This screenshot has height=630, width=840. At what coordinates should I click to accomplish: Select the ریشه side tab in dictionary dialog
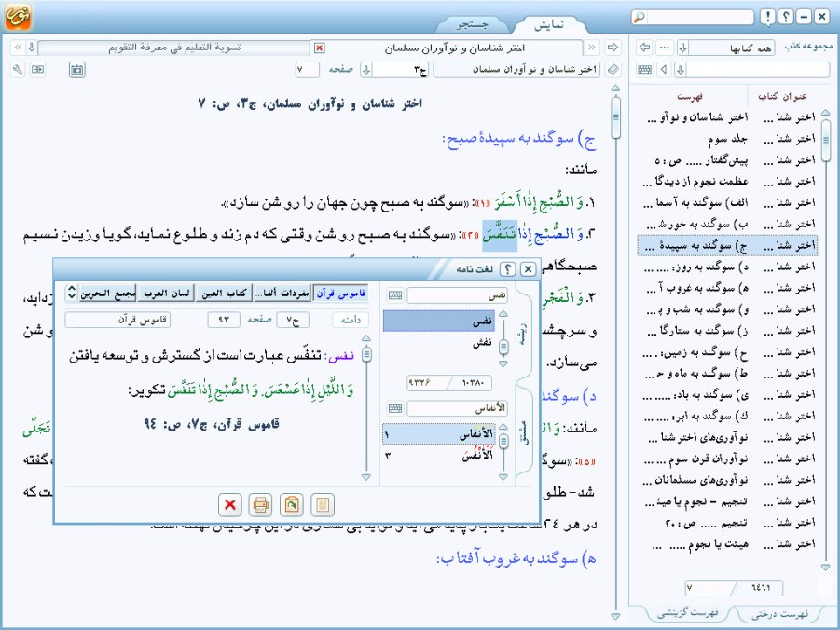522,334
